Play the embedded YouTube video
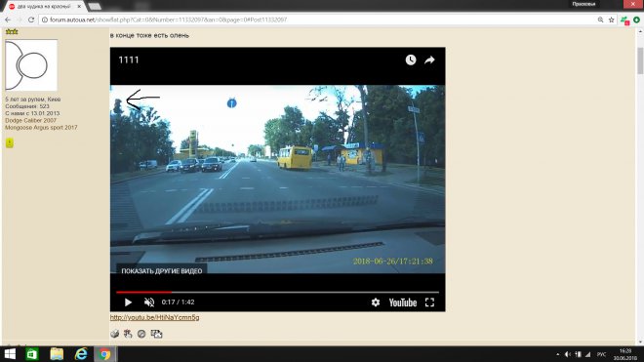The height and width of the screenshot is (362, 644). (x=128, y=302)
